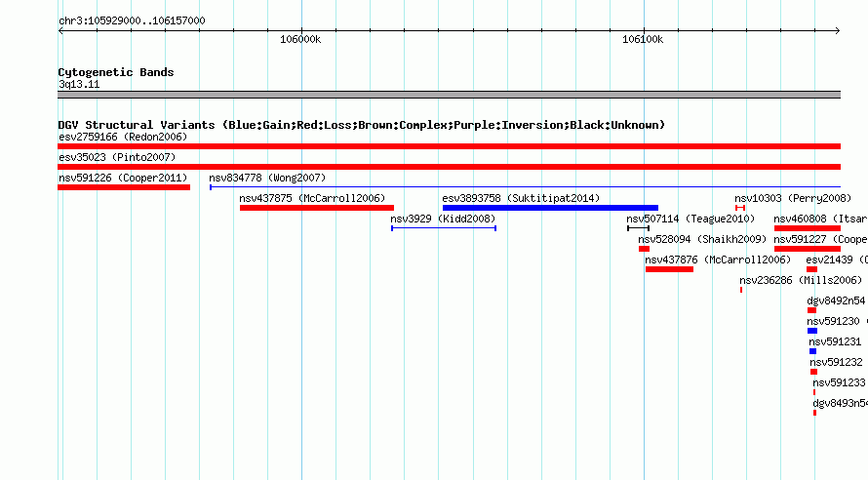
Task: Click blue gain block of nsv591231
Action: coord(813,351)
